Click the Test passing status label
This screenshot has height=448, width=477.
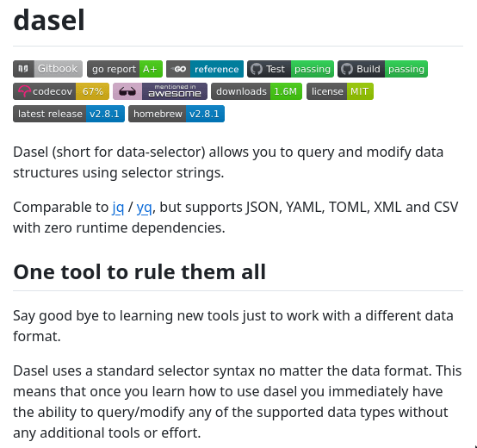click(313, 69)
